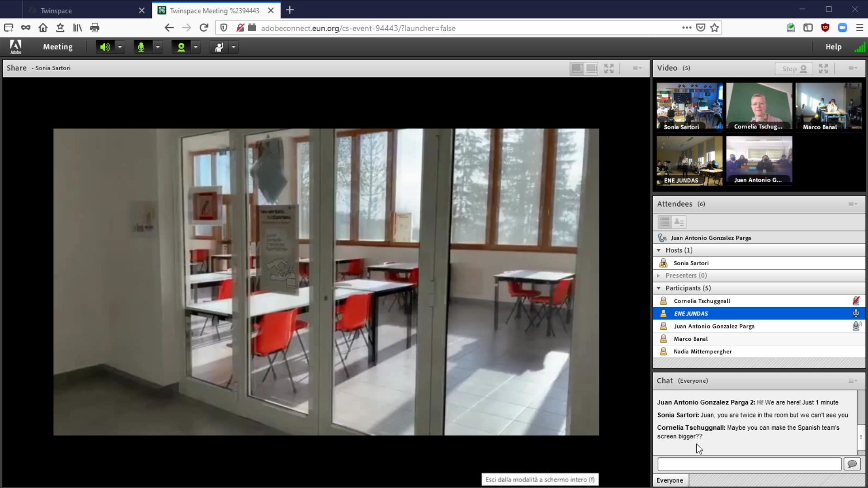Open the Meeting menu
This screenshot has height=488, width=868.
[x=58, y=47]
